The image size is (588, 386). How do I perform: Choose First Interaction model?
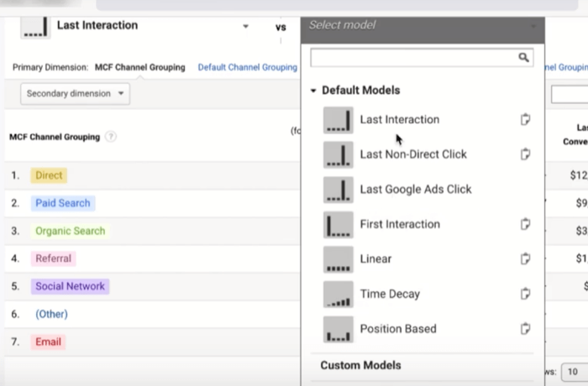click(x=400, y=224)
